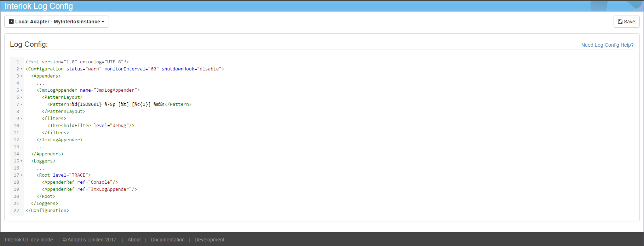Collapse the Root fold arrow on line 17
Screen dimensions: 644x246
pos(22,175)
